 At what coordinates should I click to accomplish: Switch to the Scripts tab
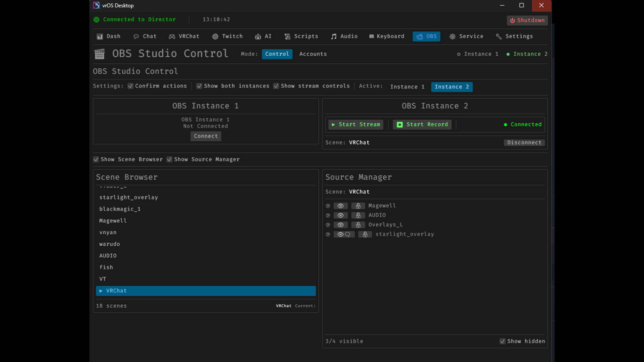pyautogui.click(x=301, y=37)
